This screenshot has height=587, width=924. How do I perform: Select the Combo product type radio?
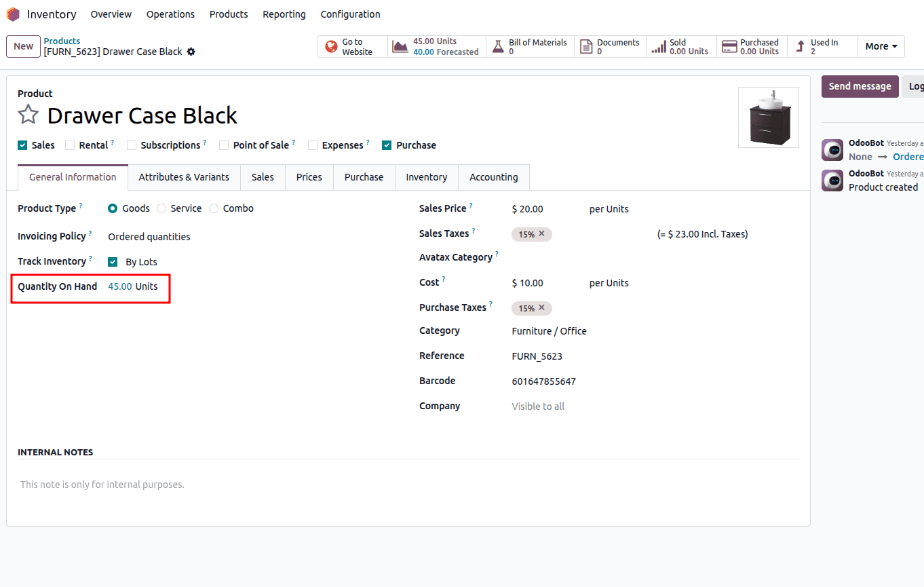point(214,208)
